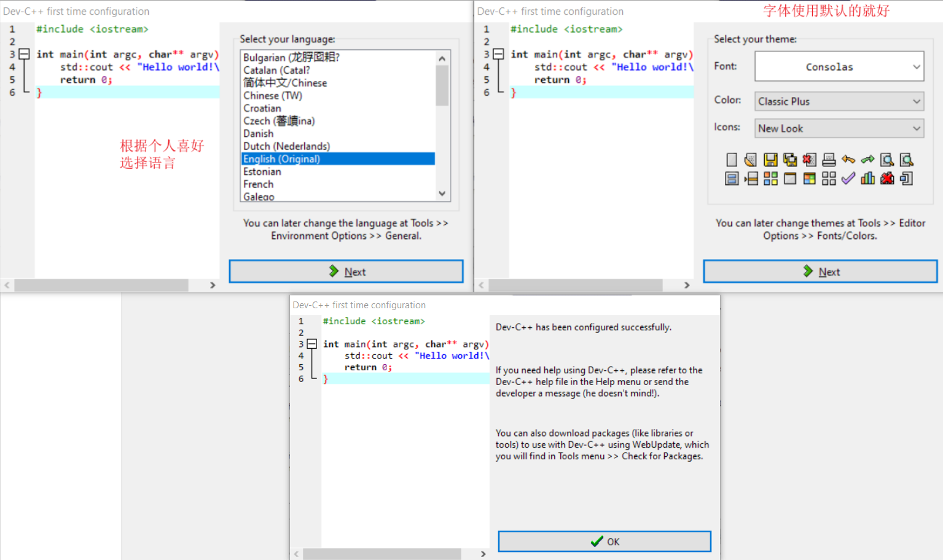943x560 pixels.
Task: Click the blank New file icon in theme preview
Action: pyautogui.click(x=732, y=160)
